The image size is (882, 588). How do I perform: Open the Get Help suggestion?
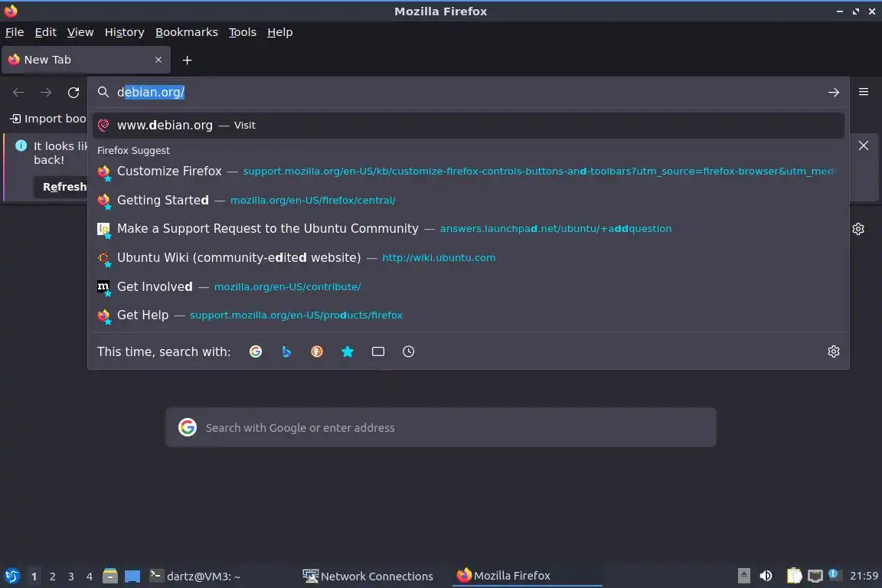tap(468, 315)
